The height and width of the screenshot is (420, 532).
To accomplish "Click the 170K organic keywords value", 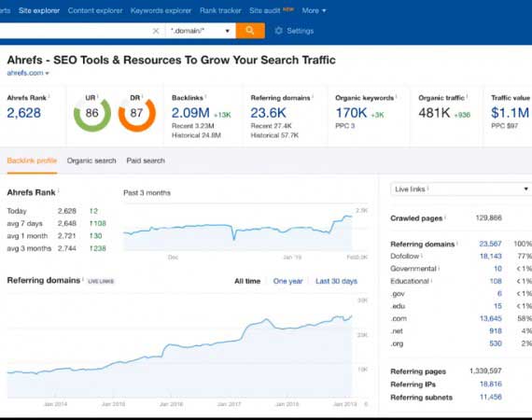I will pos(351,113).
